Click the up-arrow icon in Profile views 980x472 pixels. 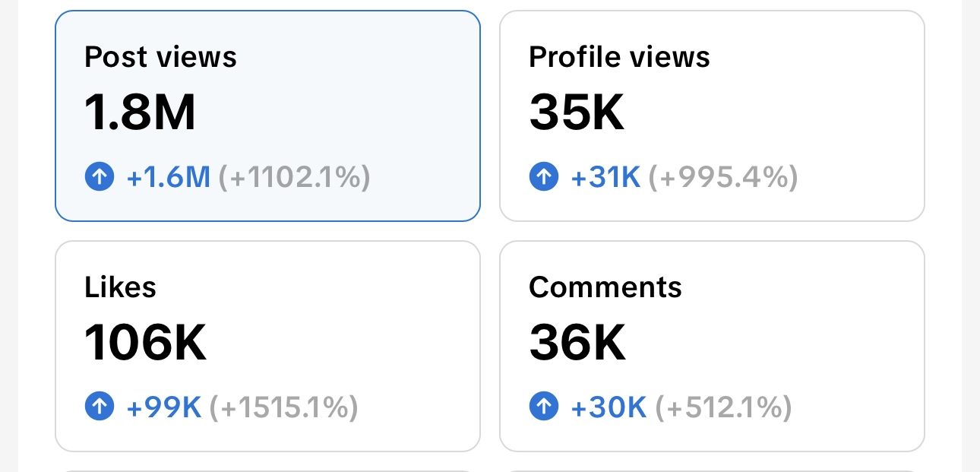pyautogui.click(x=544, y=177)
